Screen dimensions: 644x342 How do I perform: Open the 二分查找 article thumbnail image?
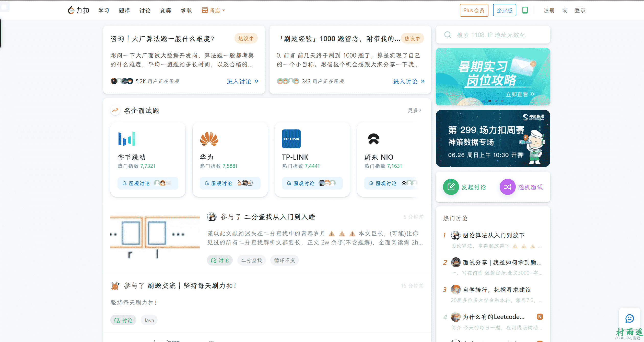tap(155, 237)
